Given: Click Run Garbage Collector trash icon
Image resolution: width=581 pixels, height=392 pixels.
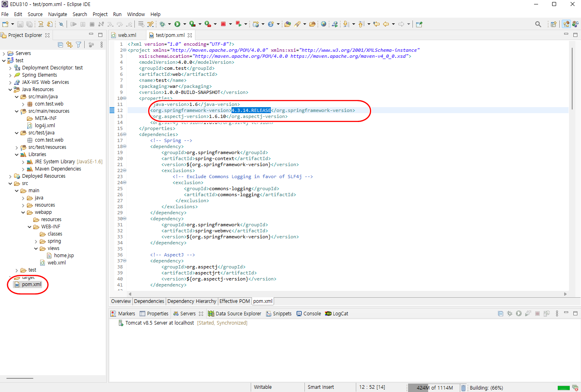Looking at the screenshot, I should click(x=463, y=388).
